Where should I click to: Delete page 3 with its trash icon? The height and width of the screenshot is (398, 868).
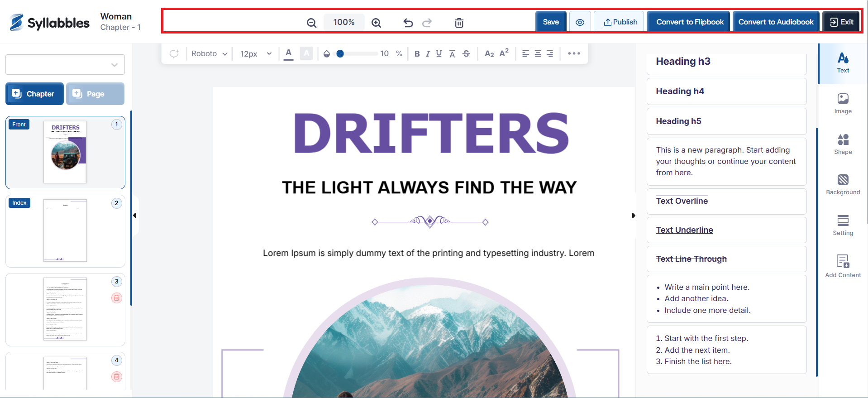117,298
